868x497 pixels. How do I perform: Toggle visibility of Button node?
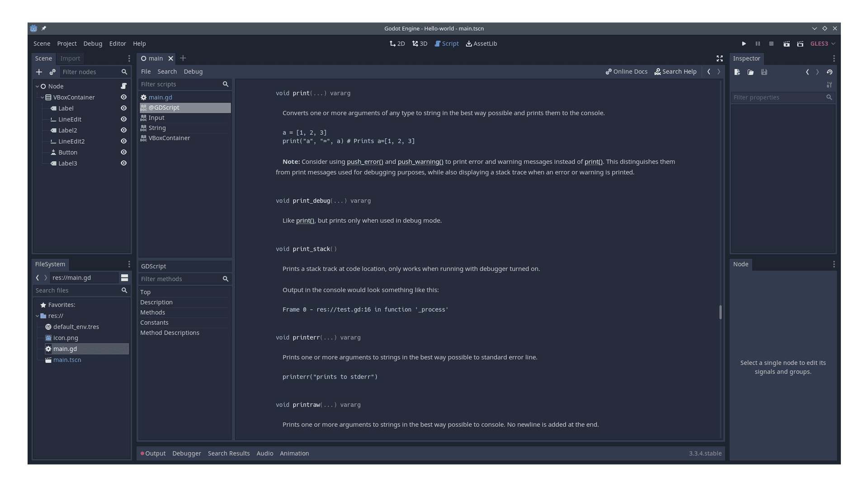pos(123,152)
